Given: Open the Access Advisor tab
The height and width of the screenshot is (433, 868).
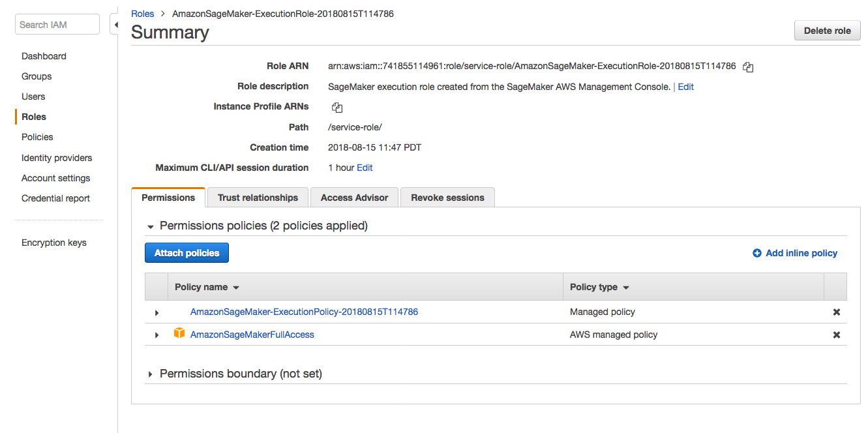Looking at the screenshot, I should pos(354,198).
